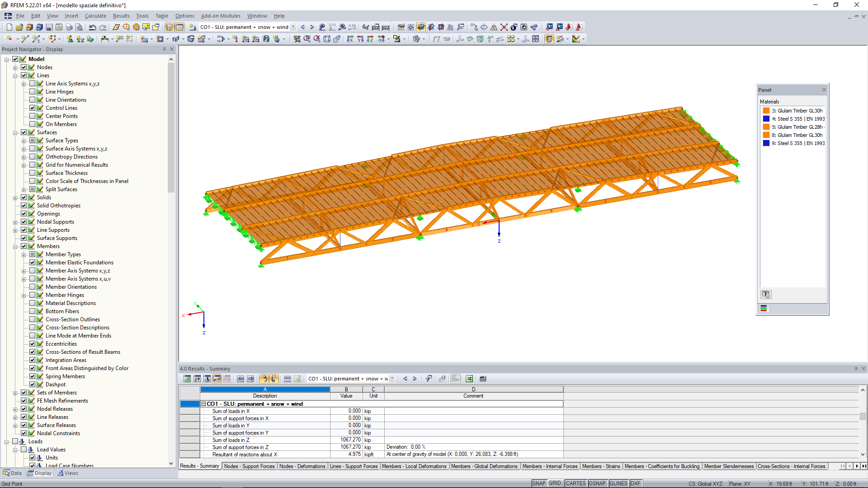Image resolution: width=868 pixels, height=488 pixels.
Task: Click the Glulam Timber GL30h color swatch
Action: coord(766,111)
